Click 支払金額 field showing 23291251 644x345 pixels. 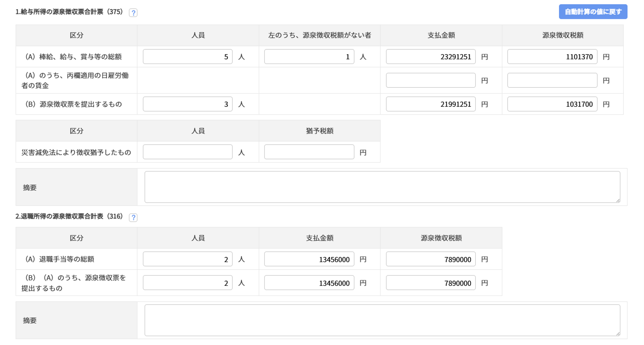pyautogui.click(x=431, y=57)
